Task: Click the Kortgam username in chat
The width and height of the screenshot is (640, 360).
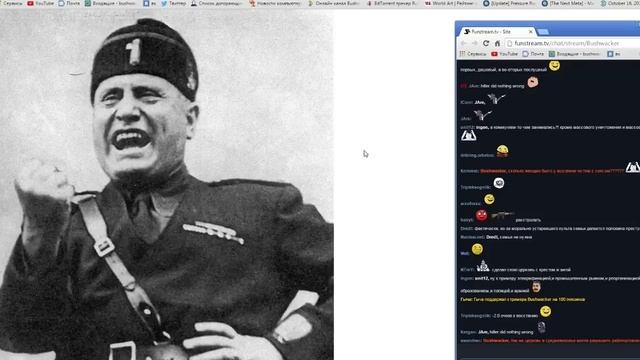Action: 468,332
